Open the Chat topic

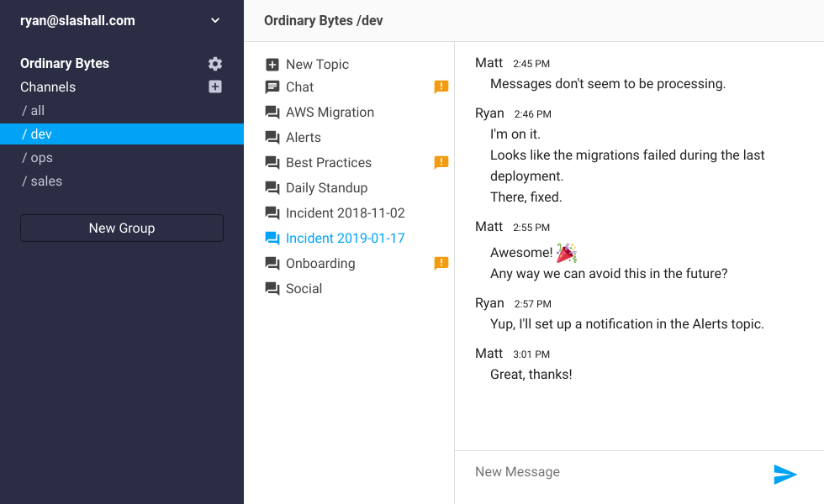299,87
